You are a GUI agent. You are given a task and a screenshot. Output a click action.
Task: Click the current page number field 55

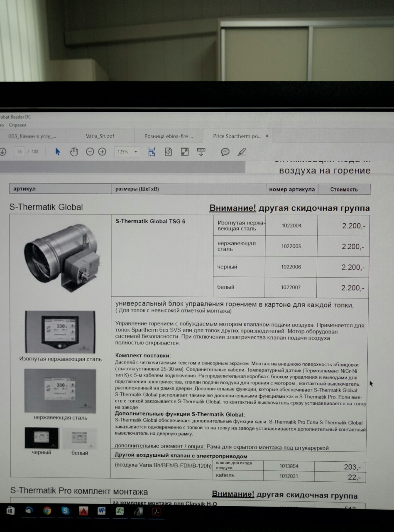[x=20, y=152]
